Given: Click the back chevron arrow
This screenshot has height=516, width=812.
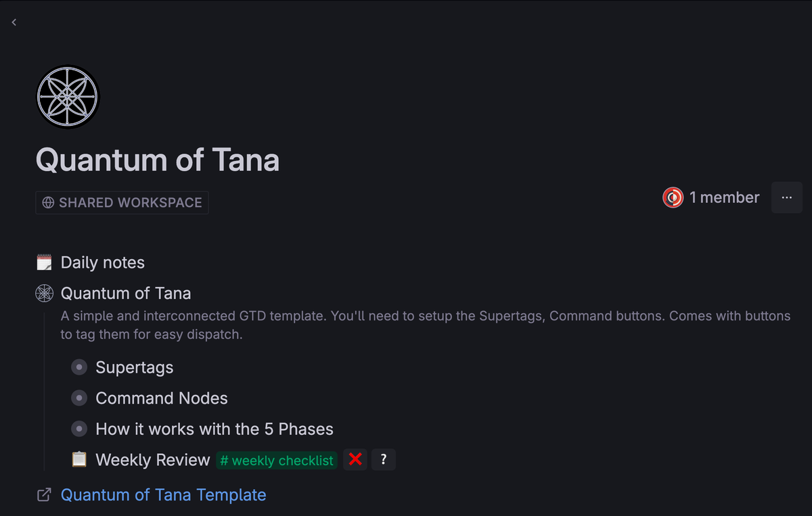Looking at the screenshot, I should (x=14, y=22).
